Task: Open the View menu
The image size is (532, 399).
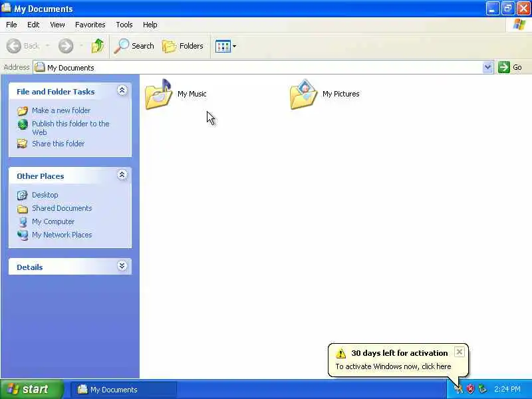Action: click(x=57, y=25)
